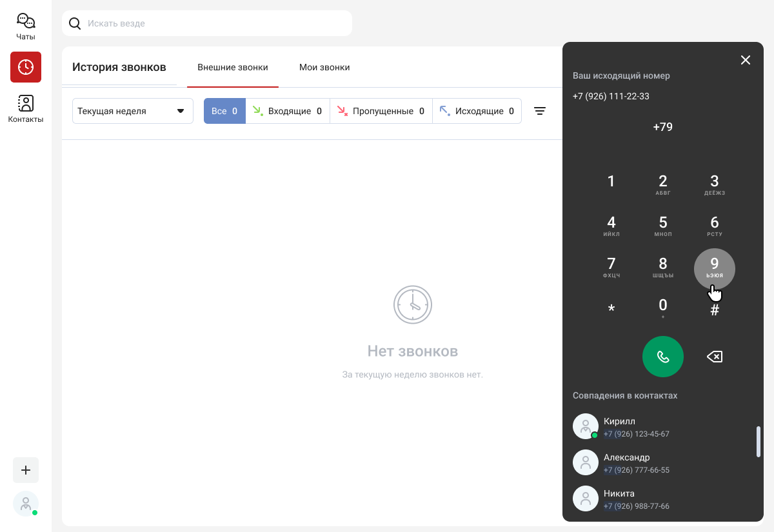Dial digit 3 on the keypad
Image resolution: width=774 pixels, height=532 pixels.
click(x=715, y=185)
